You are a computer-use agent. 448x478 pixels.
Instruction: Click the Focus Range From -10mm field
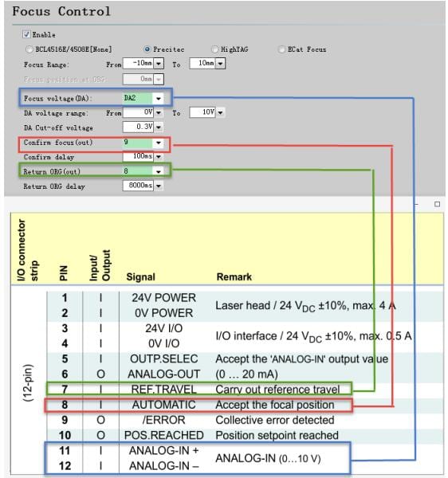[139, 64]
